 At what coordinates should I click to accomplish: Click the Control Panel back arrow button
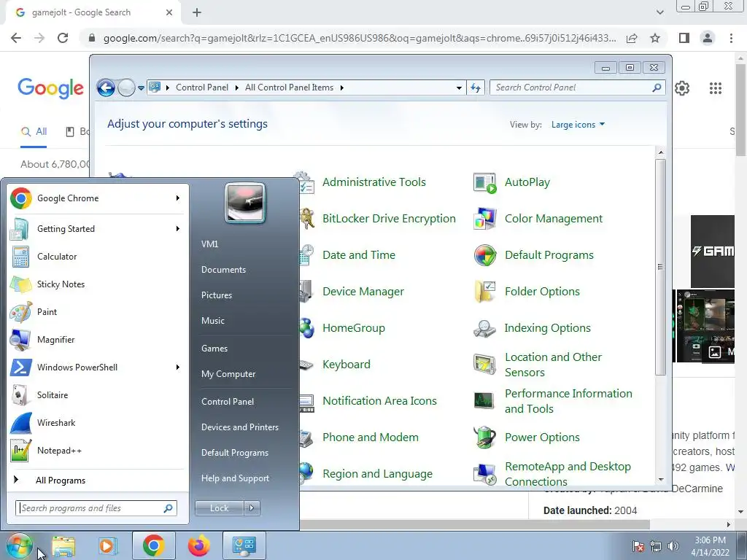click(x=106, y=87)
